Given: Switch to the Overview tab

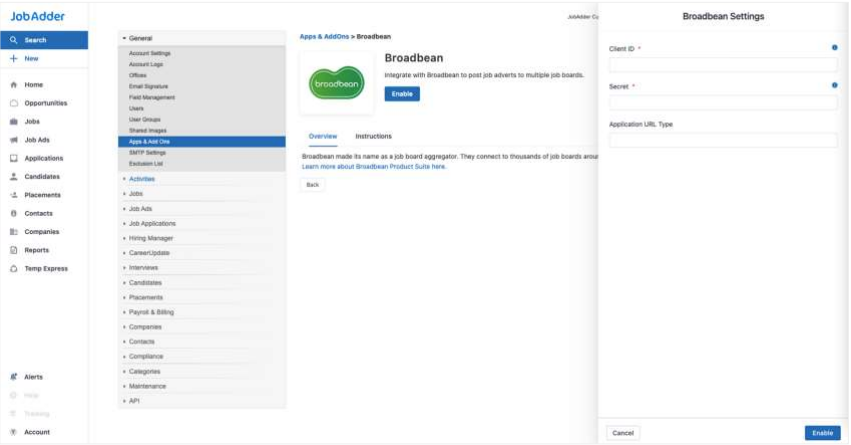Looking at the screenshot, I should 323,136.
